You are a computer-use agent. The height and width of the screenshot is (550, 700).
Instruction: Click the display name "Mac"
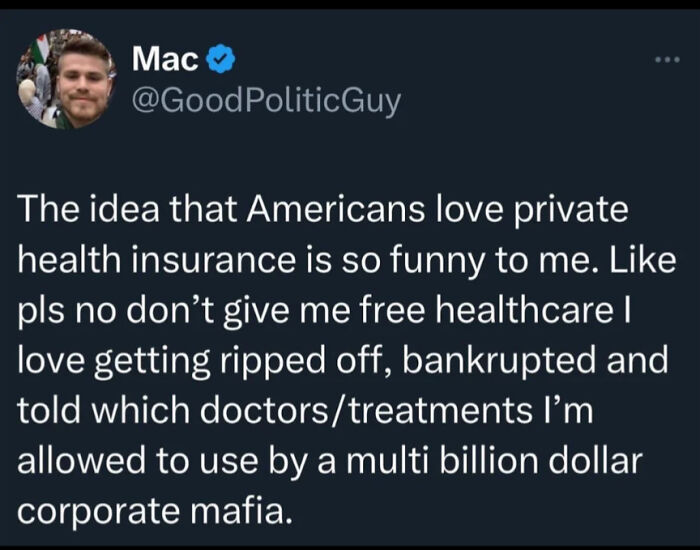[165, 59]
